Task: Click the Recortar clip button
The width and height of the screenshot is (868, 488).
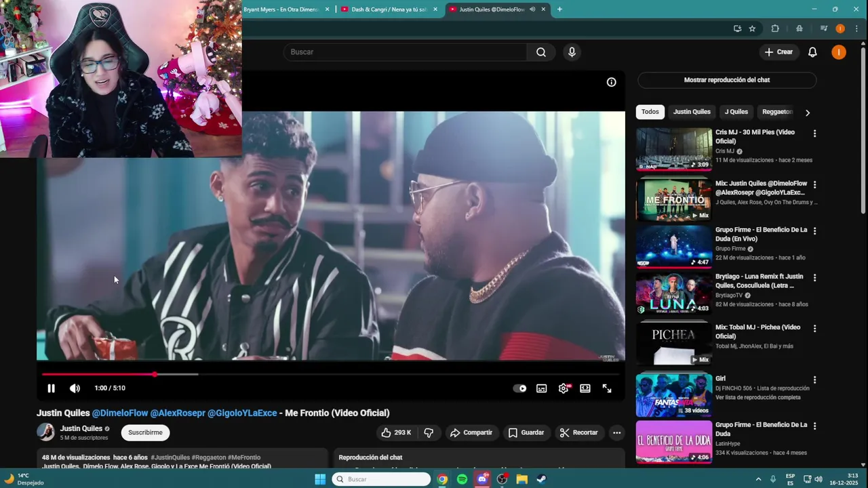Action: point(579,432)
